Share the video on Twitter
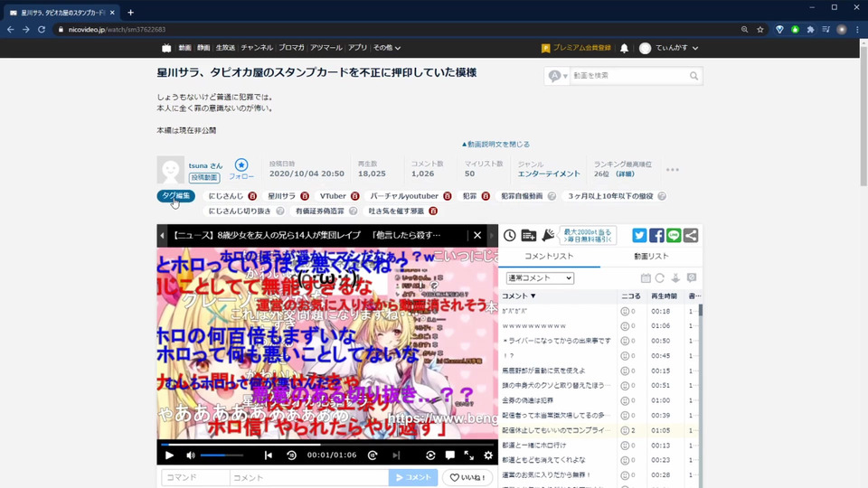The image size is (868, 488). point(639,235)
